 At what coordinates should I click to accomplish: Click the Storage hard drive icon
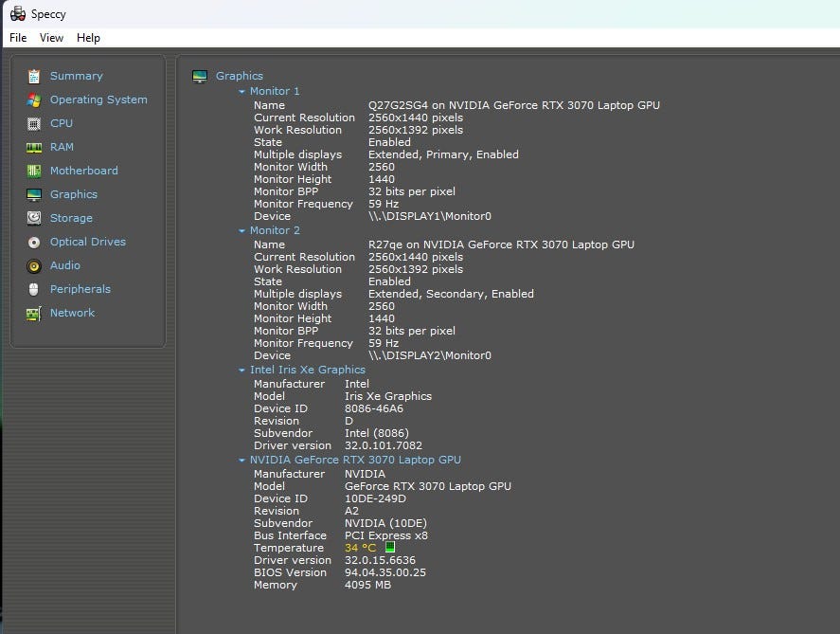(34, 218)
